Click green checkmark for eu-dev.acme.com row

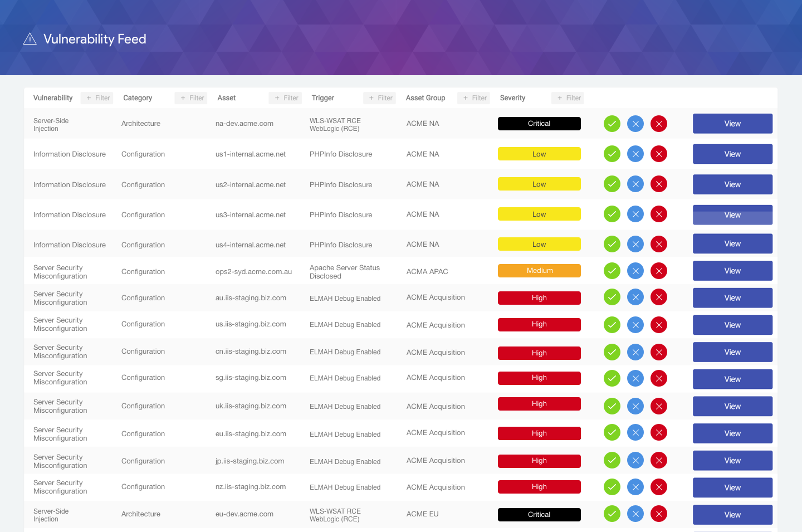(x=612, y=514)
